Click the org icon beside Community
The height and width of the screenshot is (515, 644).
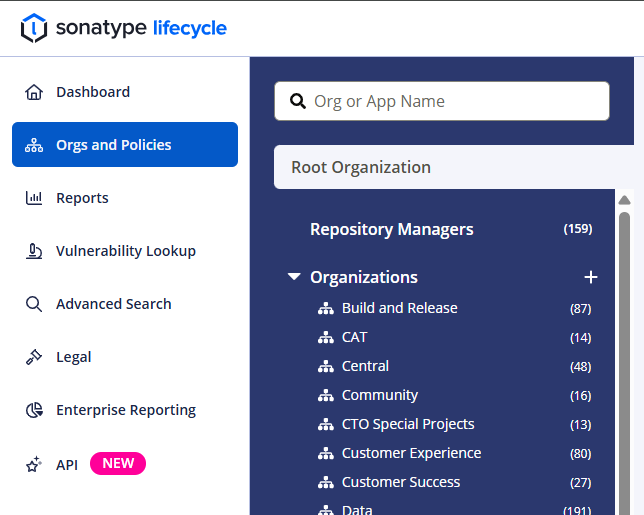point(326,395)
